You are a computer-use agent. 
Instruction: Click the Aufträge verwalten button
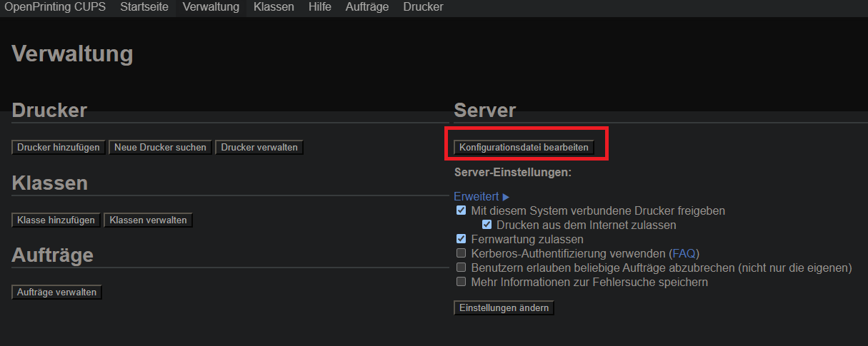[57, 292]
